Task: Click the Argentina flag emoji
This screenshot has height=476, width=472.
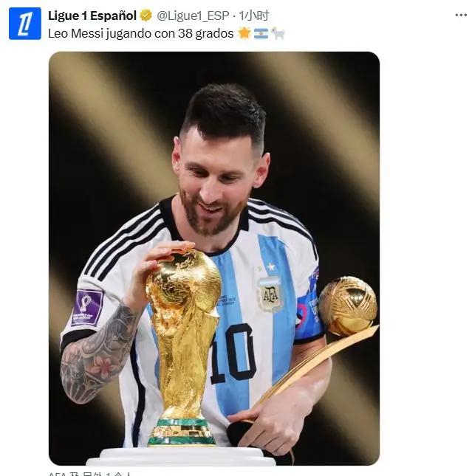Action: [261, 33]
